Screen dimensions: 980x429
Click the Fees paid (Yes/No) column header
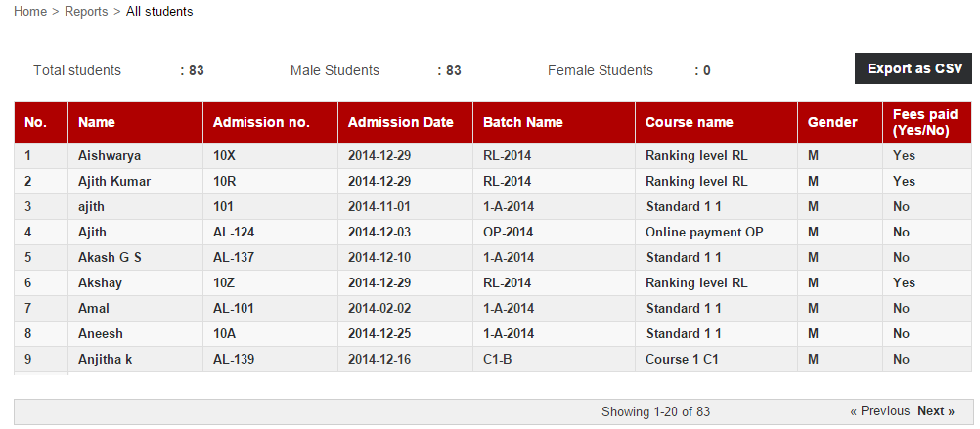925,122
